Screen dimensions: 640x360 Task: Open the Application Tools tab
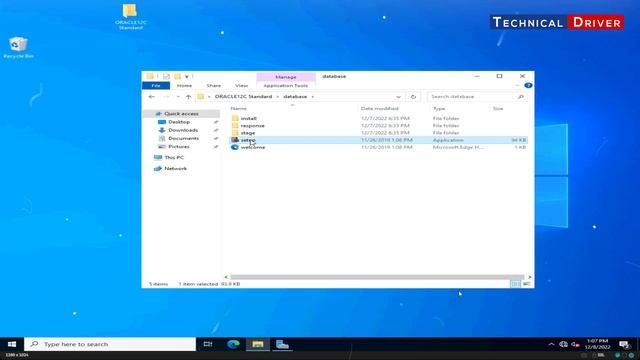coord(286,86)
